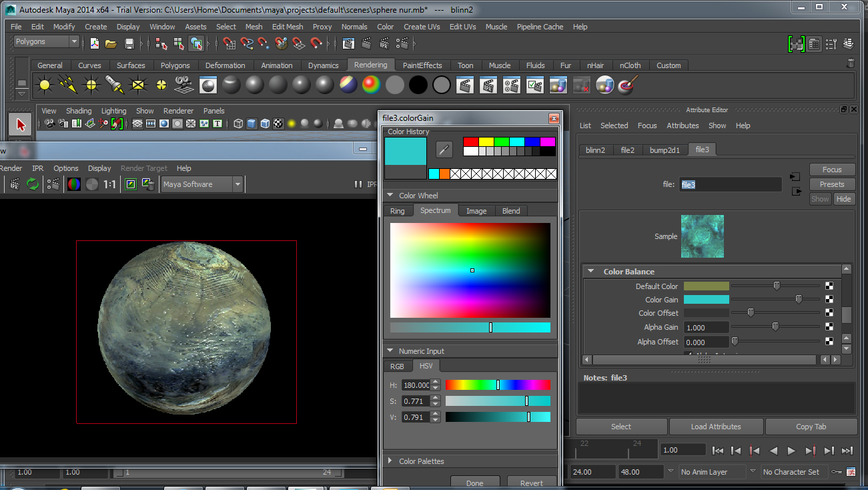Viewport: 868px width, 490px height.
Task: Click the Ambient Light shelf icon
Action: 45,85
